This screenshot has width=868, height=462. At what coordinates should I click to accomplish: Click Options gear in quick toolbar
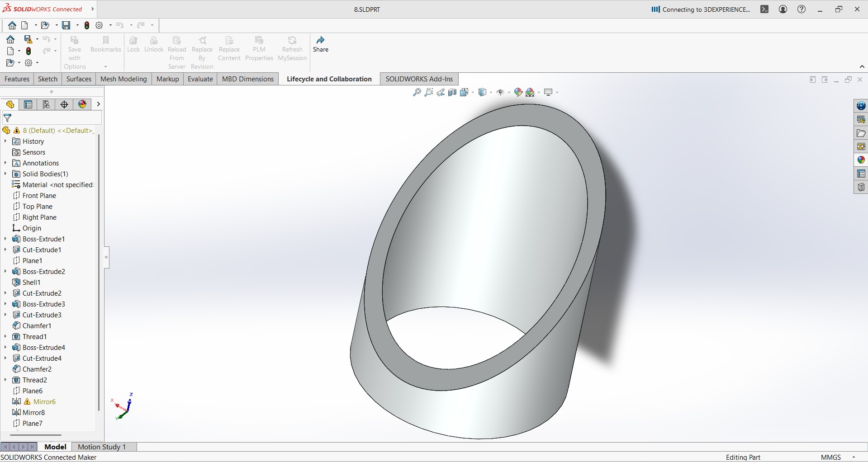tap(100, 25)
